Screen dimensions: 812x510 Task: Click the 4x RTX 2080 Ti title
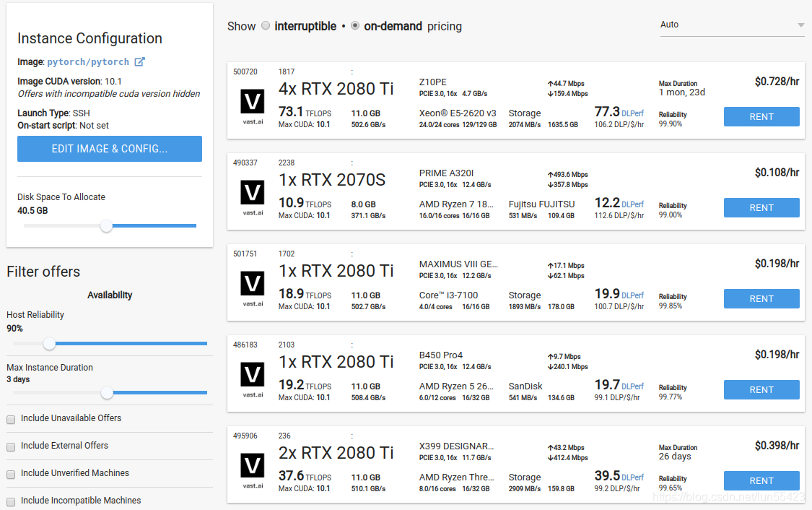click(x=336, y=89)
